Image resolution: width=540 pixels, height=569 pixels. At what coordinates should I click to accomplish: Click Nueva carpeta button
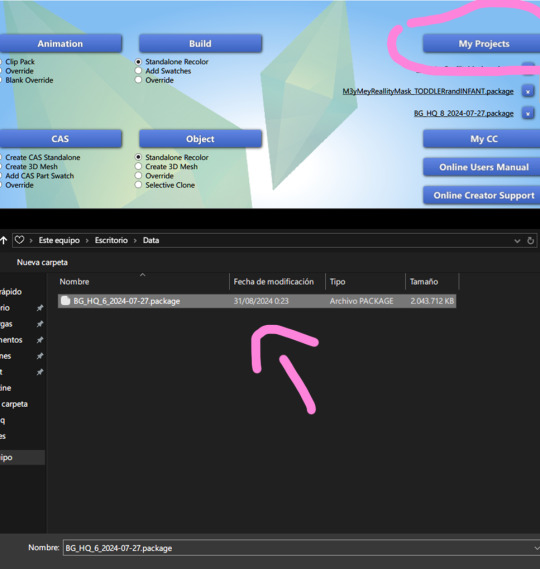(42, 262)
